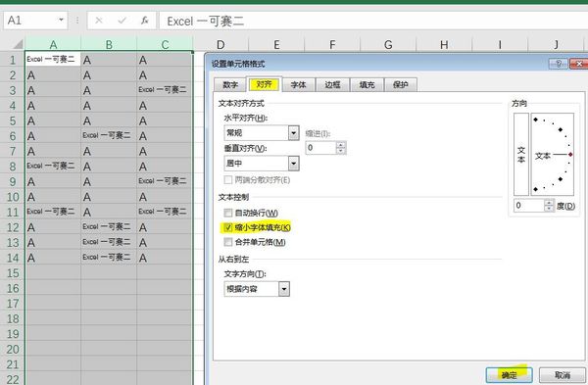
Task: Open the 文字方向 dropdown
Action: (284, 289)
